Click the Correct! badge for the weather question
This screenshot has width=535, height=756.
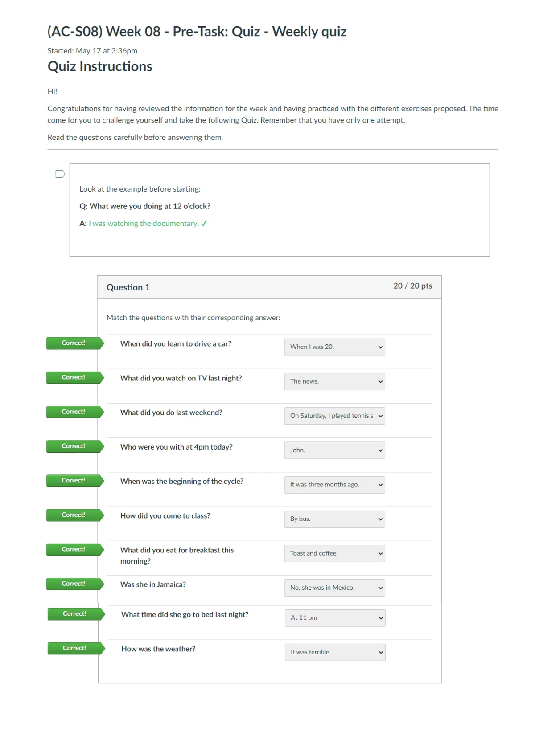coord(74,648)
